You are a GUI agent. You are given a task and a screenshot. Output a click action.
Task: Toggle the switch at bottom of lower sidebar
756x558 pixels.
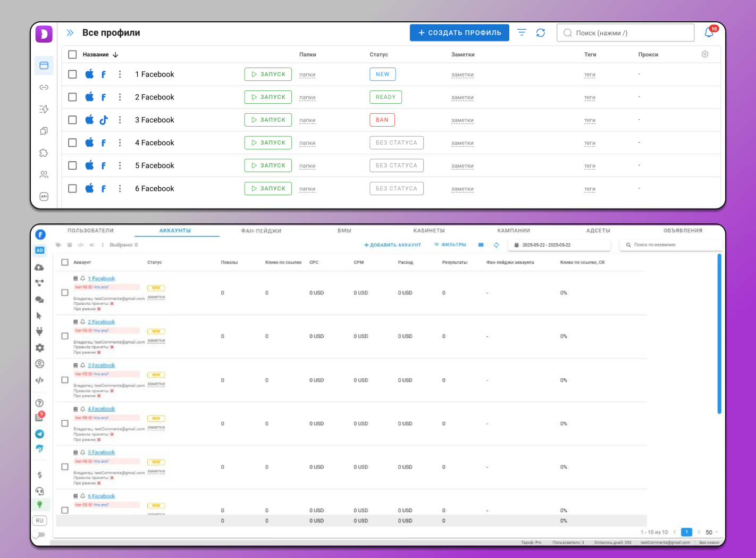40,535
